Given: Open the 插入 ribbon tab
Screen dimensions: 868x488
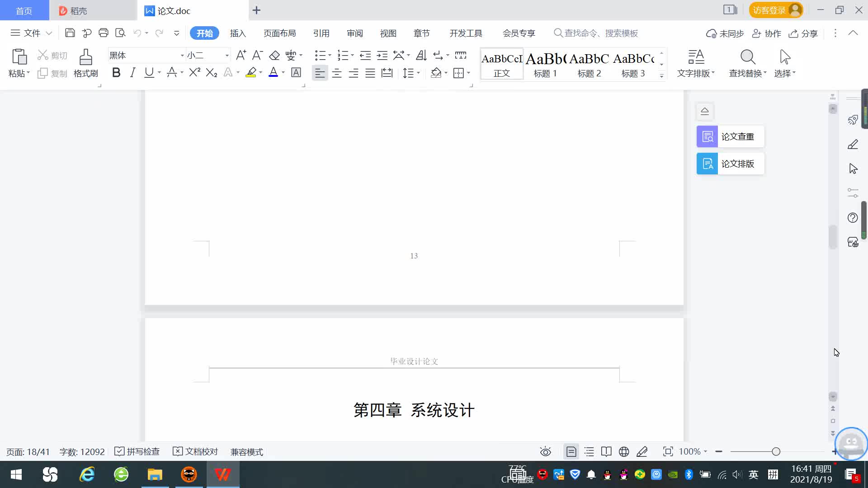Looking at the screenshot, I should (238, 33).
